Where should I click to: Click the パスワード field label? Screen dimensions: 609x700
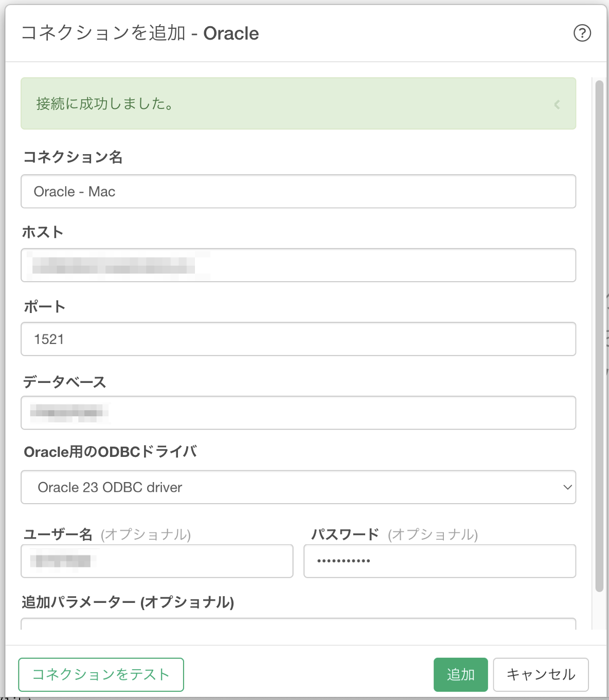(x=345, y=535)
